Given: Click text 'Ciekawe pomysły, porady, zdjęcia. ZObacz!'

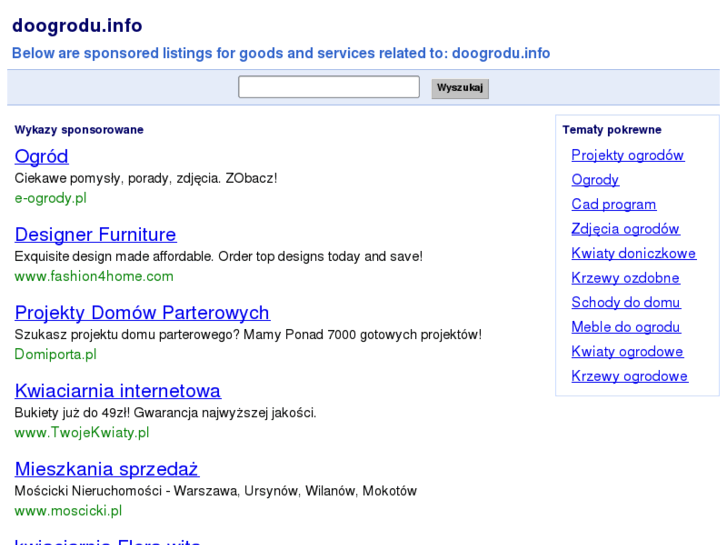Looking at the screenshot, I should [146, 179].
